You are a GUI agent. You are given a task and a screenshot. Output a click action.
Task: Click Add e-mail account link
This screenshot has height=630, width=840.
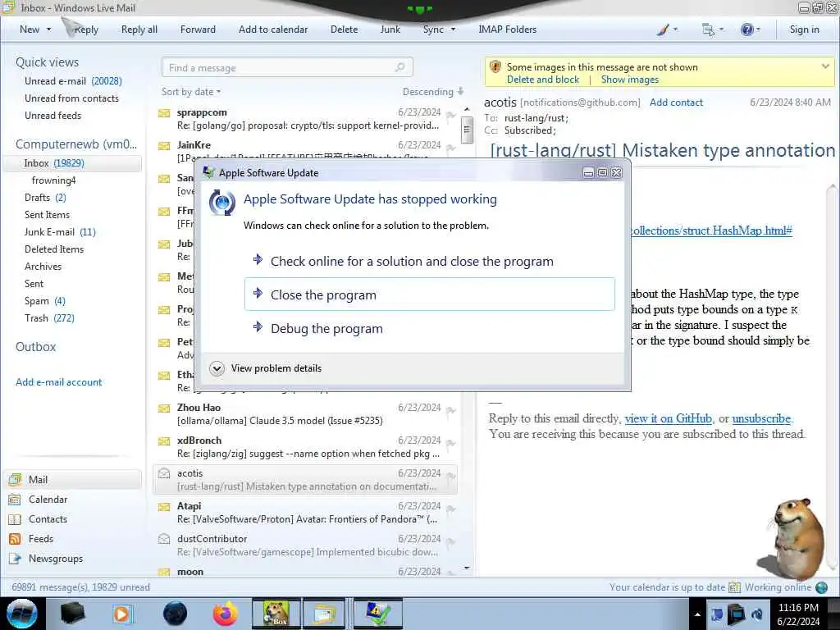pyautogui.click(x=58, y=382)
